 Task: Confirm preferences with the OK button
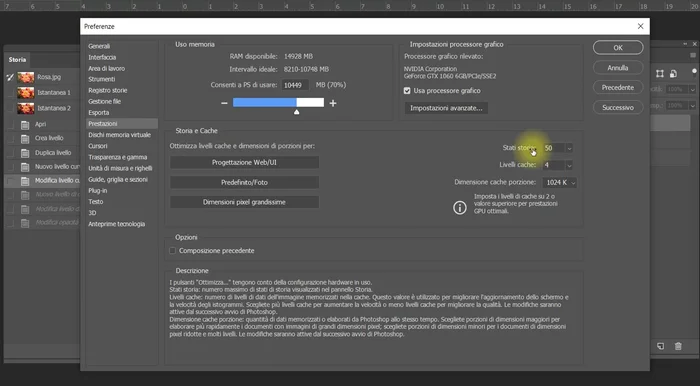tap(618, 48)
